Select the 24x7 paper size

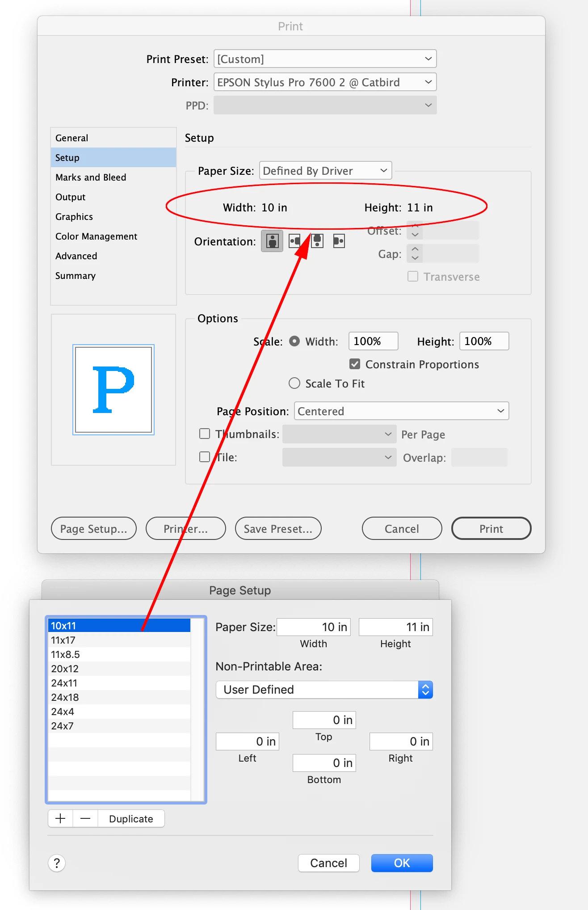(x=119, y=726)
